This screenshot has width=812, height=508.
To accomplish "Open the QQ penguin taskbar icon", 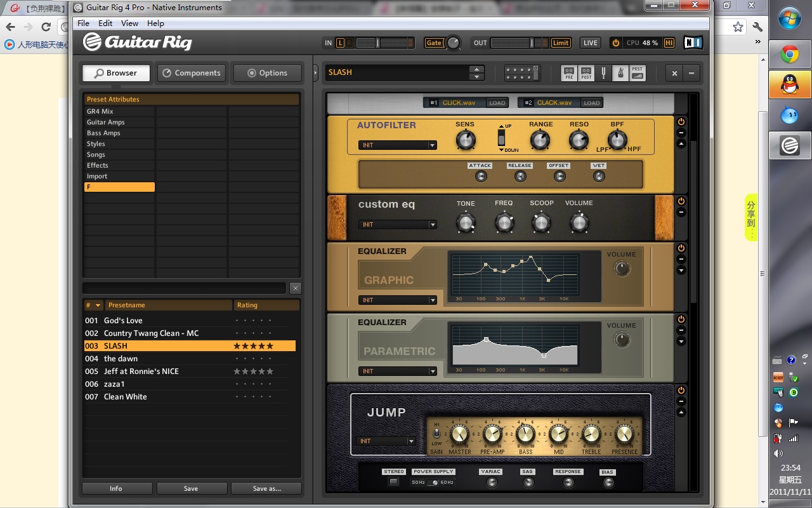I will (x=790, y=84).
